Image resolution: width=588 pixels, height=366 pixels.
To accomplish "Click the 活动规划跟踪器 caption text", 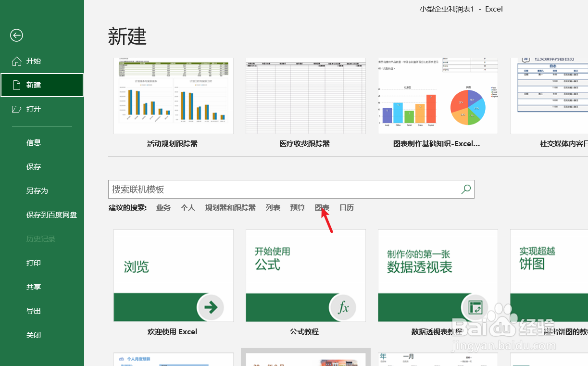I will 172,143.
